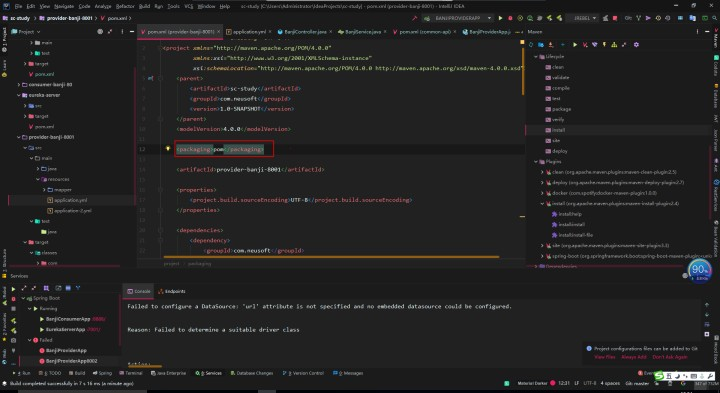The width and height of the screenshot is (720, 393).
Task: Click Execute Maven Goal icon
Action: [585, 45]
